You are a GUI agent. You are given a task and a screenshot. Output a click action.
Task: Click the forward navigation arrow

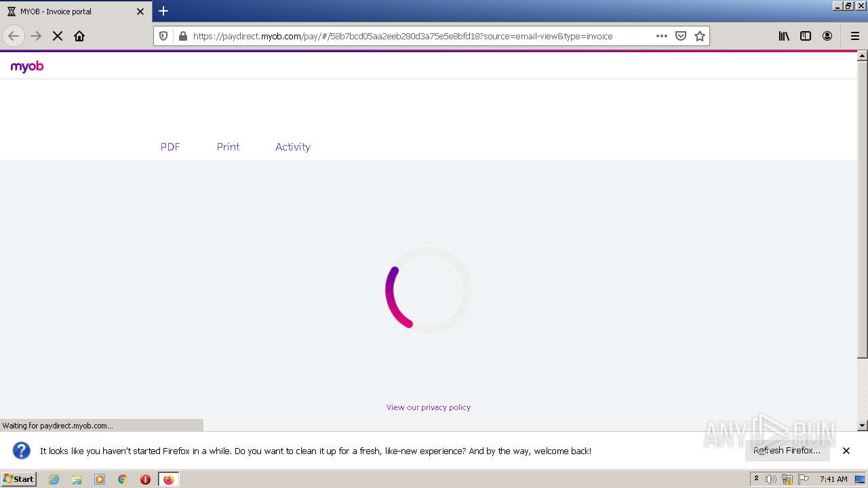(x=36, y=36)
